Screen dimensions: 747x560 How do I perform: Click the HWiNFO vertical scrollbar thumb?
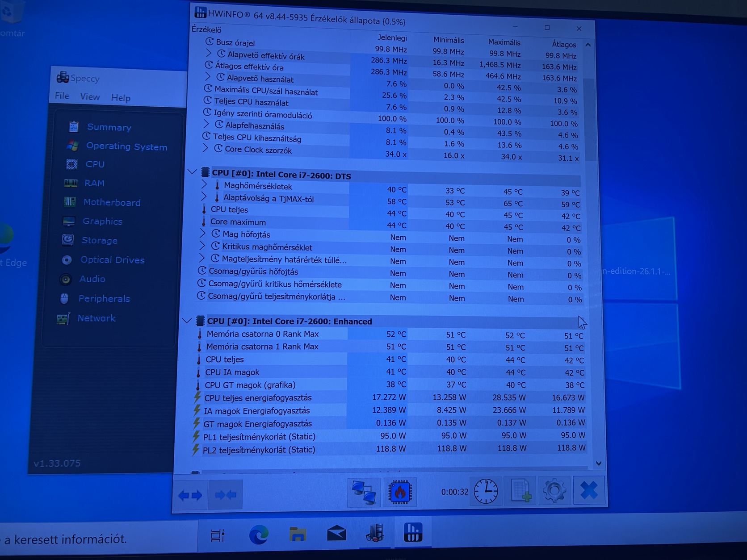(x=590, y=120)
